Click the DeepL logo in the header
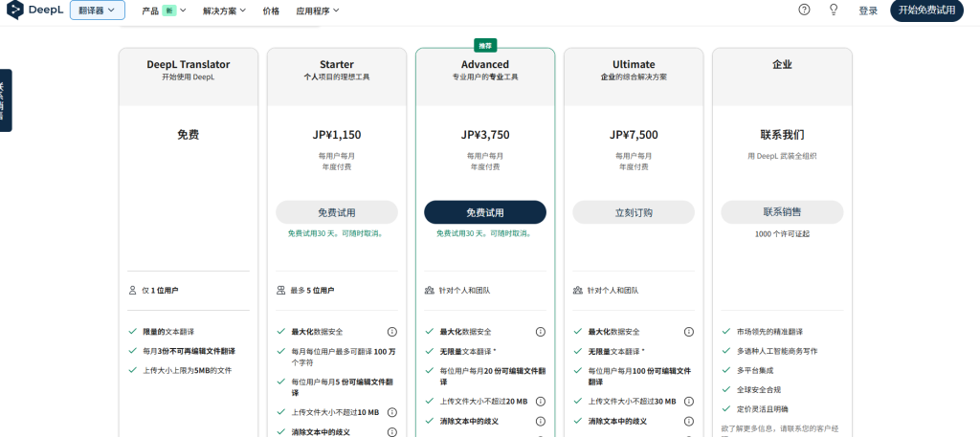This screenshot has width=980, height=437. tap(33, 10)
